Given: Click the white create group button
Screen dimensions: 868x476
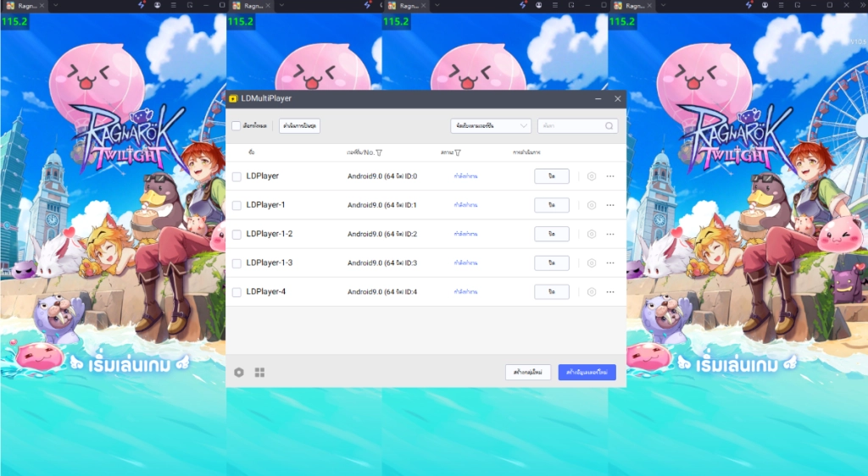Looking at the screenshot, I should (528, 373).
